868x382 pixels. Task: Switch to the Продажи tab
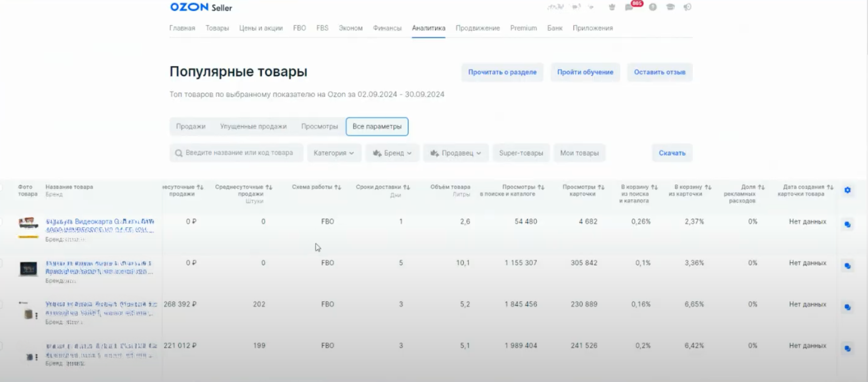pyautogui.click(x=191, y=126)
